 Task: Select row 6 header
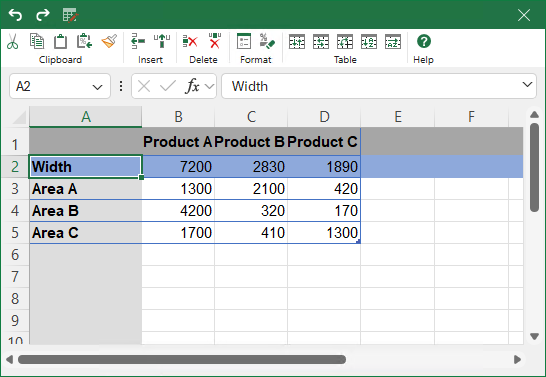point(15,254)
